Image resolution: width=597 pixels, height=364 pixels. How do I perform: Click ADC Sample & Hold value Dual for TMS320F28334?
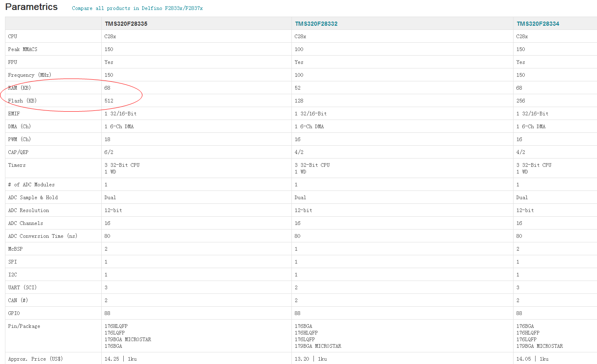[522, 198]
